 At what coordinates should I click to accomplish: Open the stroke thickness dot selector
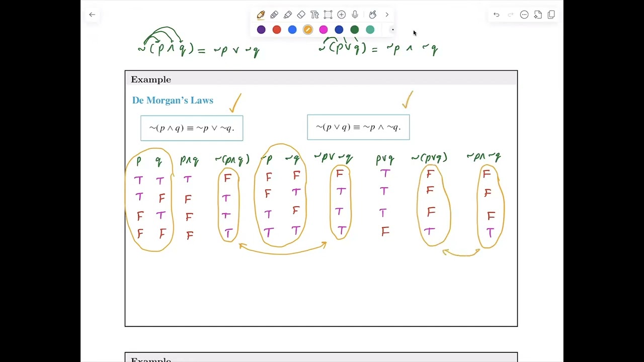pyautogui.click(x=392, y=30)
